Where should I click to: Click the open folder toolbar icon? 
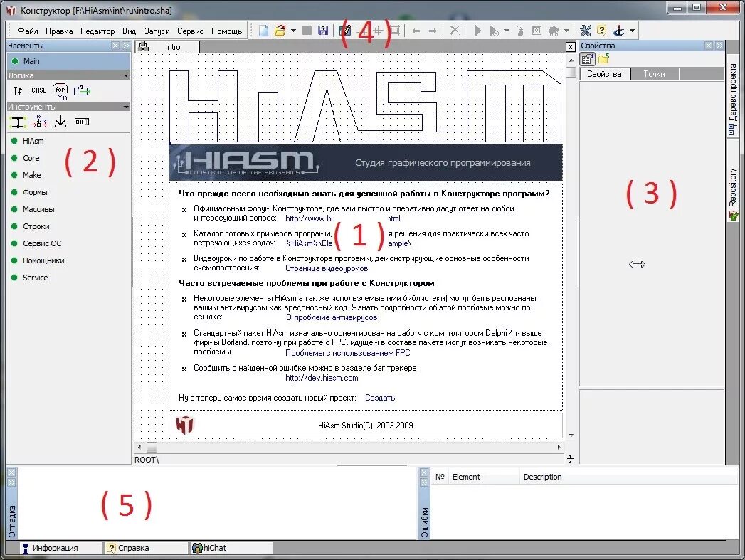coord(280,31)
